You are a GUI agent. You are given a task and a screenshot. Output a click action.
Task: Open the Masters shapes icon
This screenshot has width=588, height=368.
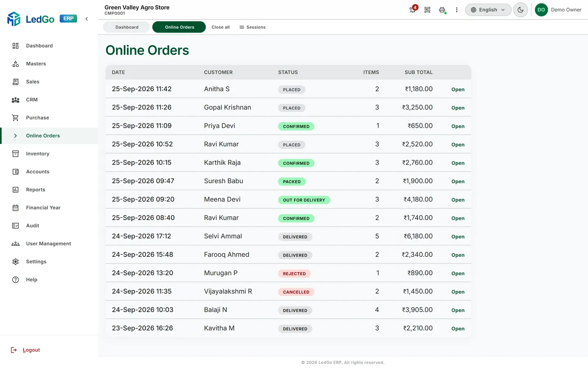[x=16, y=64]
